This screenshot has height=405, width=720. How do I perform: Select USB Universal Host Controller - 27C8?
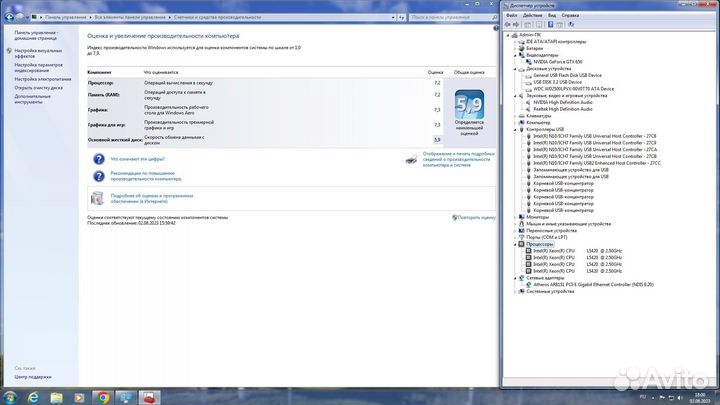[x=595, y=136]
